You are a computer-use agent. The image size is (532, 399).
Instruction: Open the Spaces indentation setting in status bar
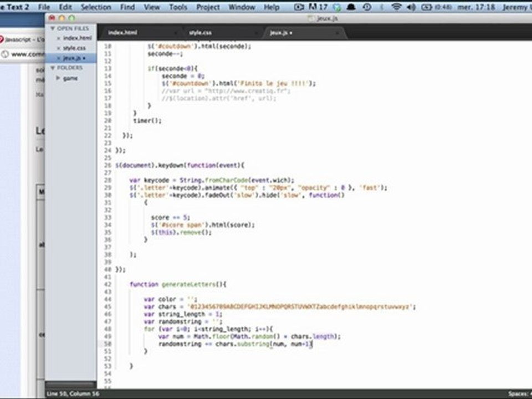click(519, 393)
